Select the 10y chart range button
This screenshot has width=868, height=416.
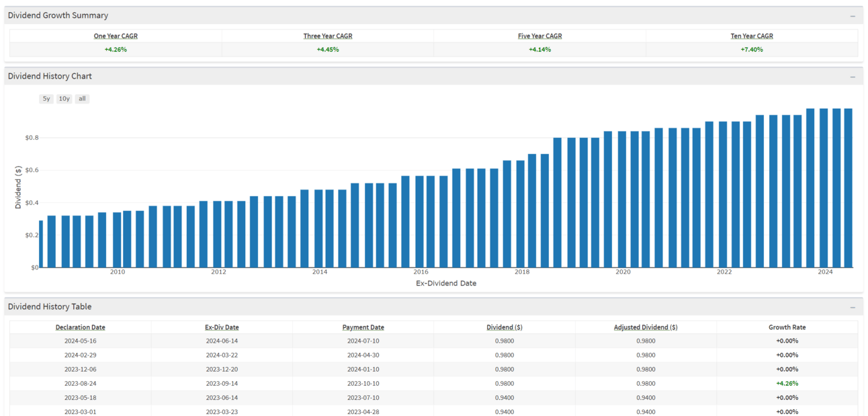pyautogui.click(x=64, y=99)
